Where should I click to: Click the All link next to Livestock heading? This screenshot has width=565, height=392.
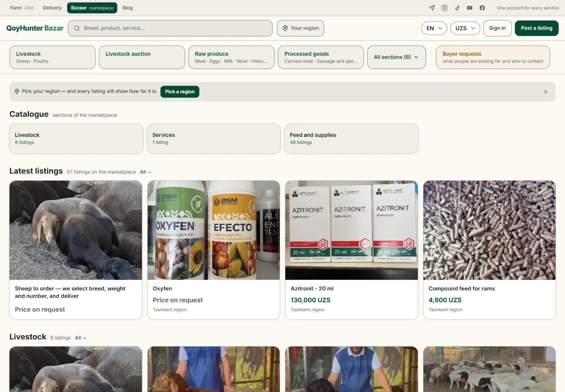pyautogui.click(x=81, y=338)
